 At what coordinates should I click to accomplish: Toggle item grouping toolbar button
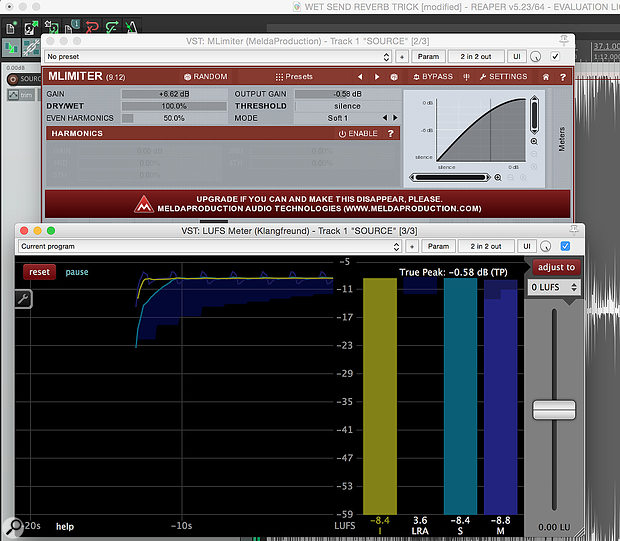coord(31,48)
